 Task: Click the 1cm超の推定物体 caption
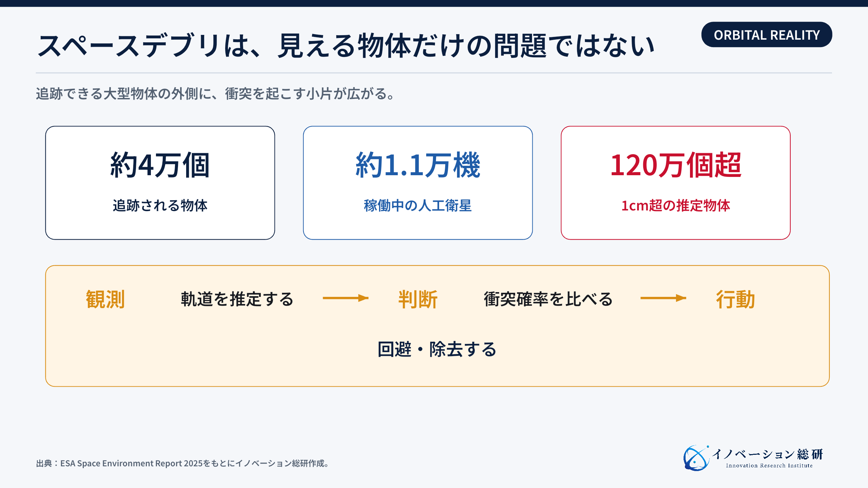(x=676, y=206)
